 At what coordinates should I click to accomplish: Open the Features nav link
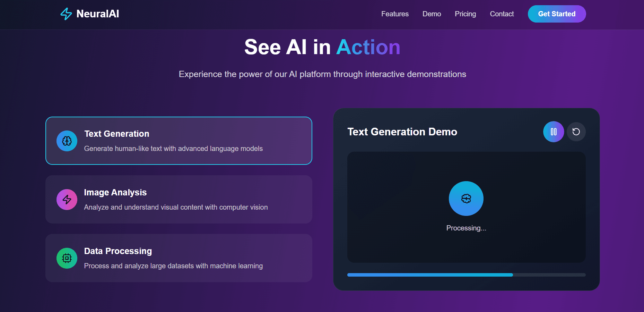[395, 14]
